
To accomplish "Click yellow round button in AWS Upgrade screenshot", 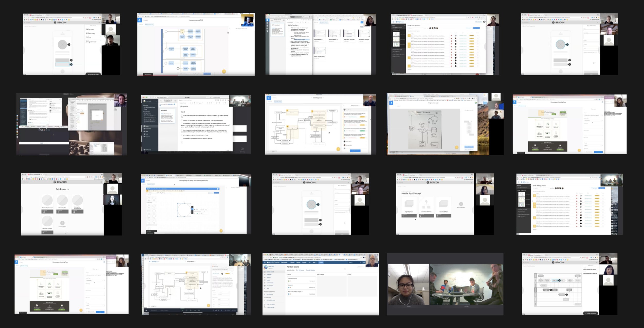I will coord(338,149).
